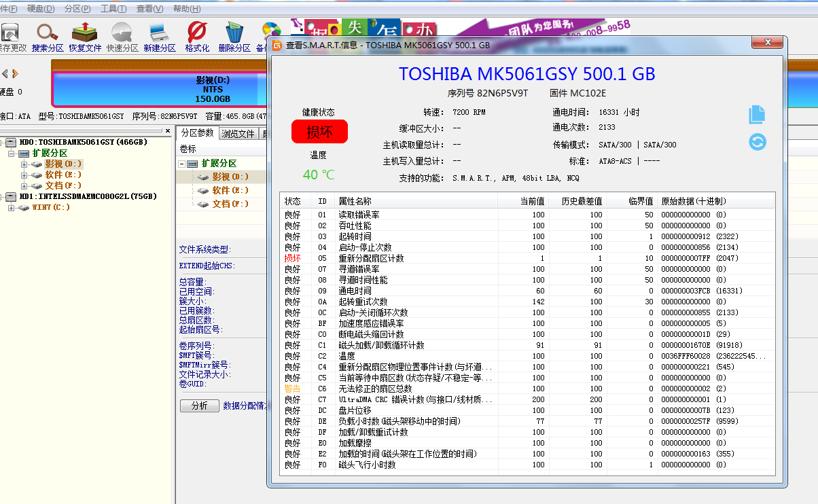Click the refresh S.M.A.R.T. data icon
Image resolution: width=818 pixels, height=504 pixels.
click(x=757, y=142)
